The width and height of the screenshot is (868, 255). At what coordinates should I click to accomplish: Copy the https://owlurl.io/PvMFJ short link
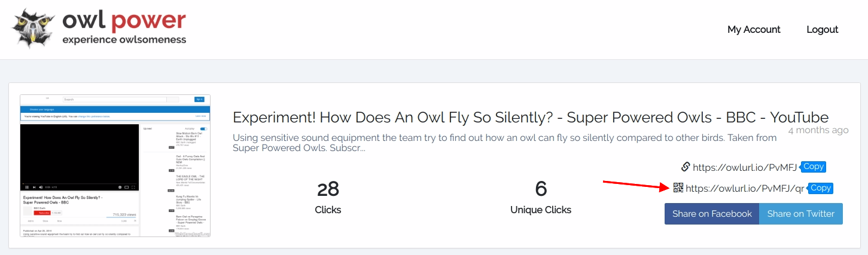[x=813, y=167]
